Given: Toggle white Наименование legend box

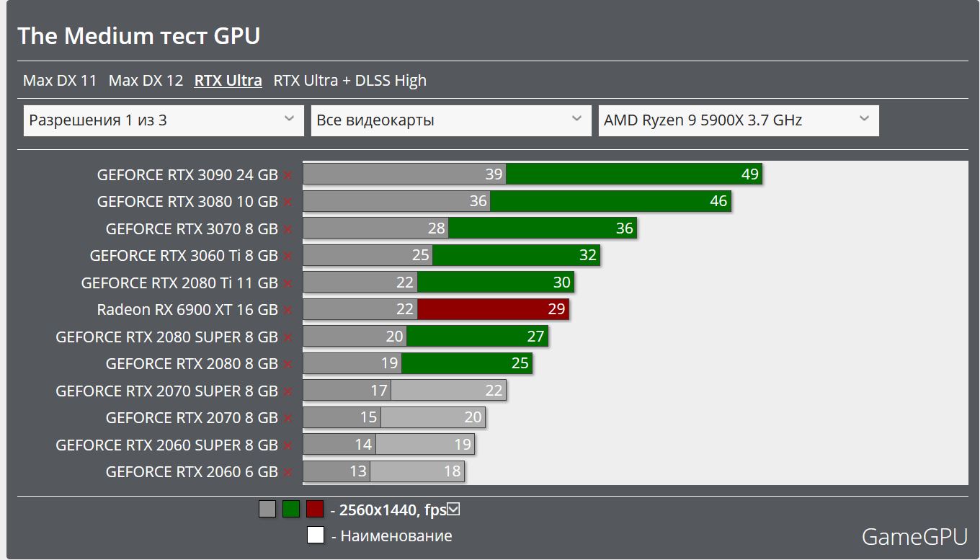Looking at the screenshot, I should [315, 535].
